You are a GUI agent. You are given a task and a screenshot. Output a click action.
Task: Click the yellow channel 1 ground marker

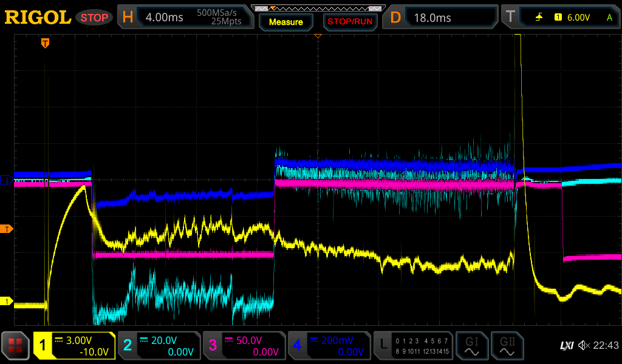pos(7,302)
